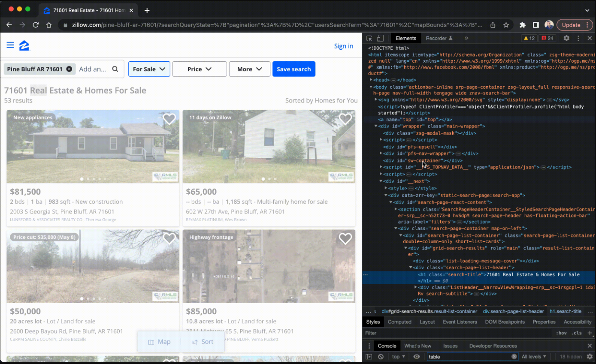
Task: Click the 24 errors indicator icon
Action: click(x=548, y=38)
